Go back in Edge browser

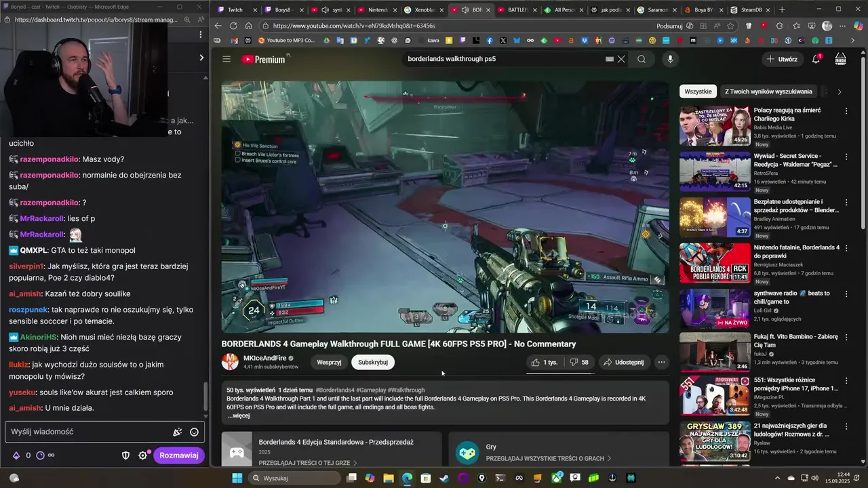[x=218, y=26]
